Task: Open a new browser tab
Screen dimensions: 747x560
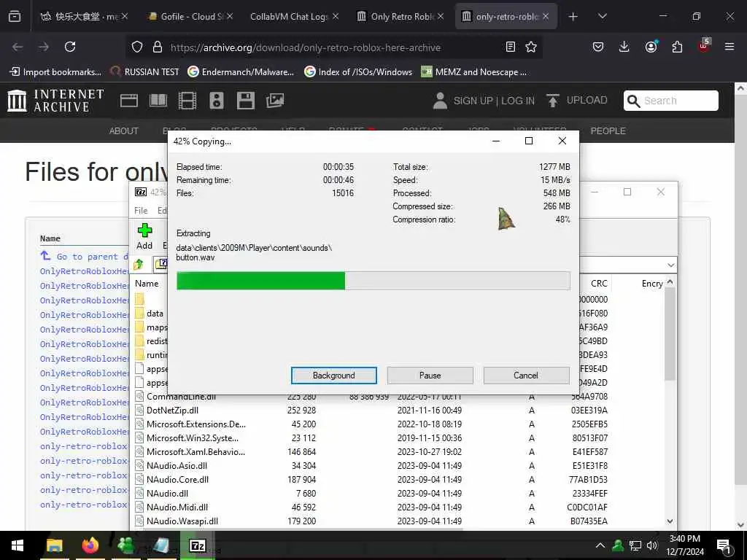Action: pos(573,16)
